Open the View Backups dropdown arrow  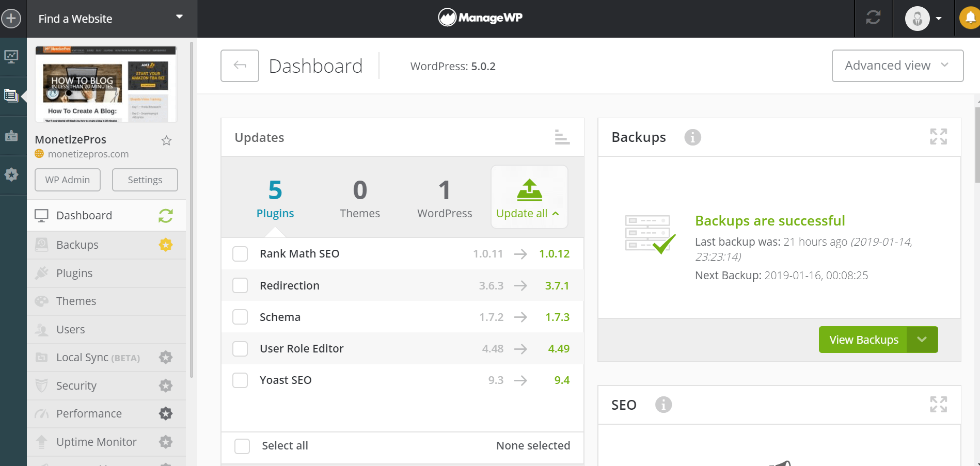(923, 340)
